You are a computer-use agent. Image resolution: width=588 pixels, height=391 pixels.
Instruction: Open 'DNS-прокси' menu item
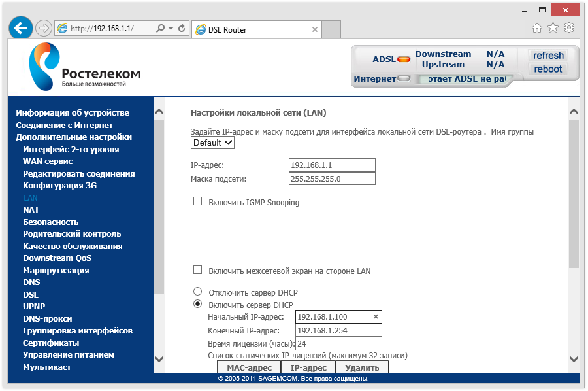[x=47, y=319]
